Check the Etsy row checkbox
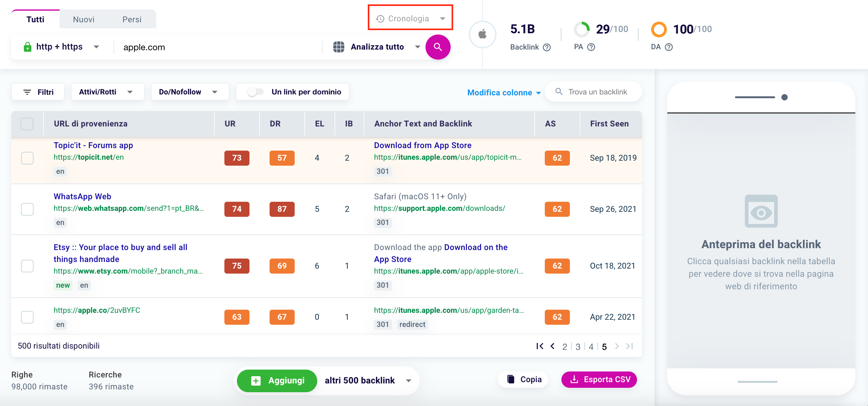Screen dimensions: 868x406 [x=27, y=266]
